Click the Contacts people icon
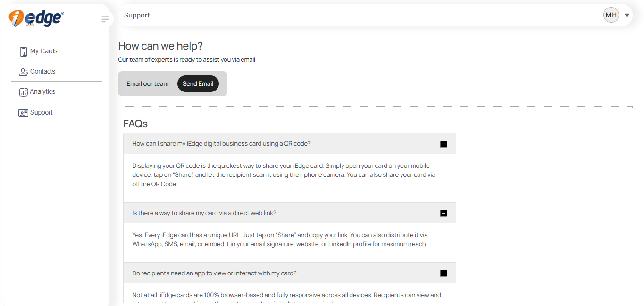Viewport: 644px width, 306px height. point(23,71)
